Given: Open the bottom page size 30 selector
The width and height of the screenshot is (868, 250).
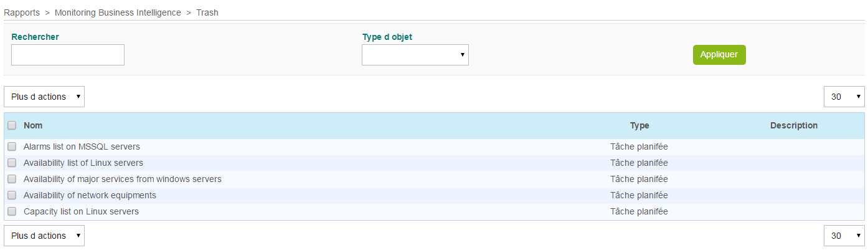Looking at the screenshot, I should pos(844,236).
